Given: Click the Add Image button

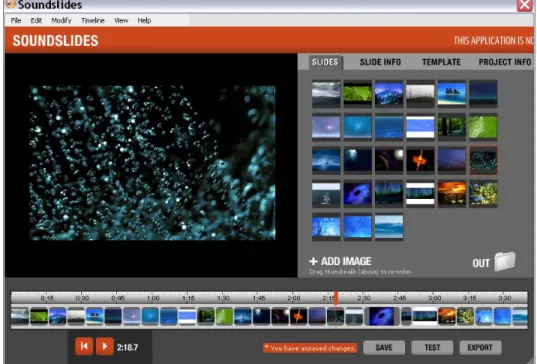Looking at the screenshot, I should (x=340, y=261).
